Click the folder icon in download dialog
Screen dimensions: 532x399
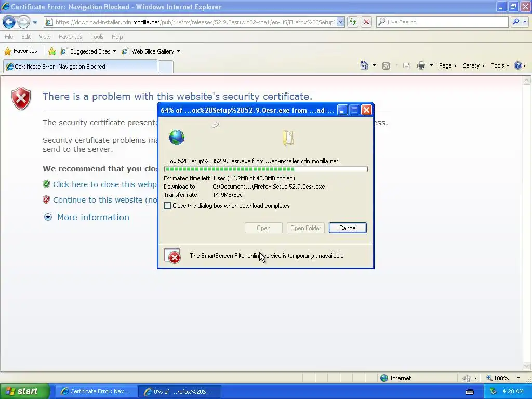(x=288, y=138)
